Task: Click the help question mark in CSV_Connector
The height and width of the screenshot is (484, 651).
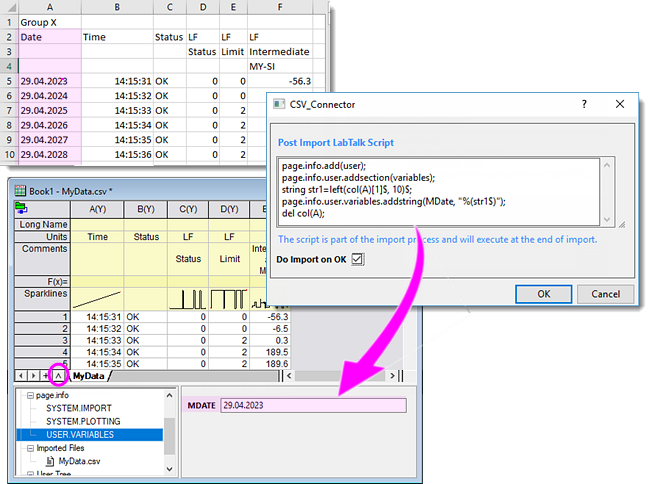Action: click(583, 103)
